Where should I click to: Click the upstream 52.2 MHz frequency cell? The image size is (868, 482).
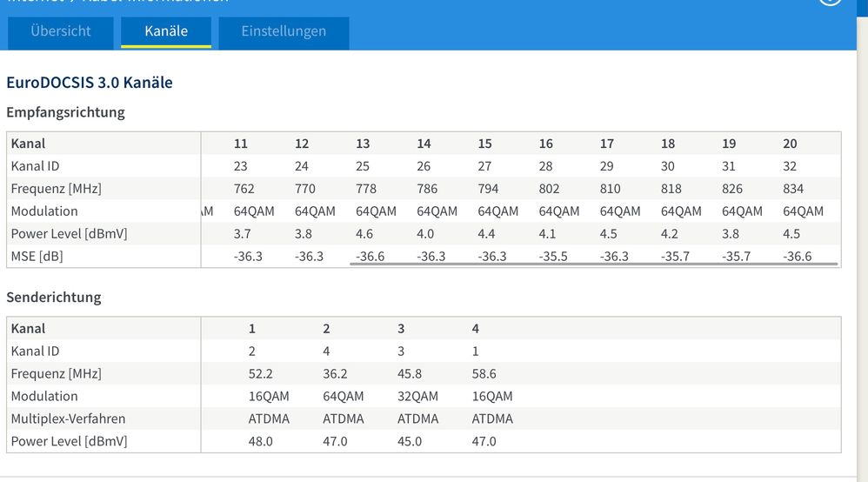click(x=262, y=374)
